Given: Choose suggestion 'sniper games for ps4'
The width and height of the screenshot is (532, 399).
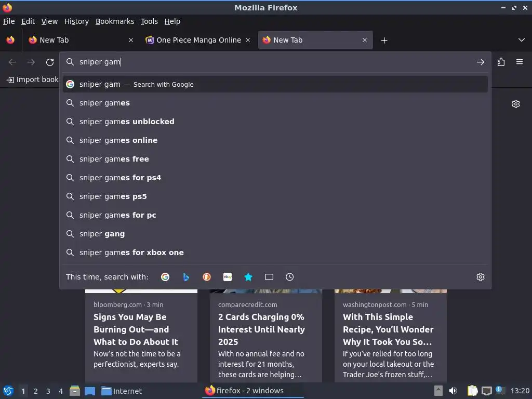Looking at the screenshot, I should click(x=275, y=178).
